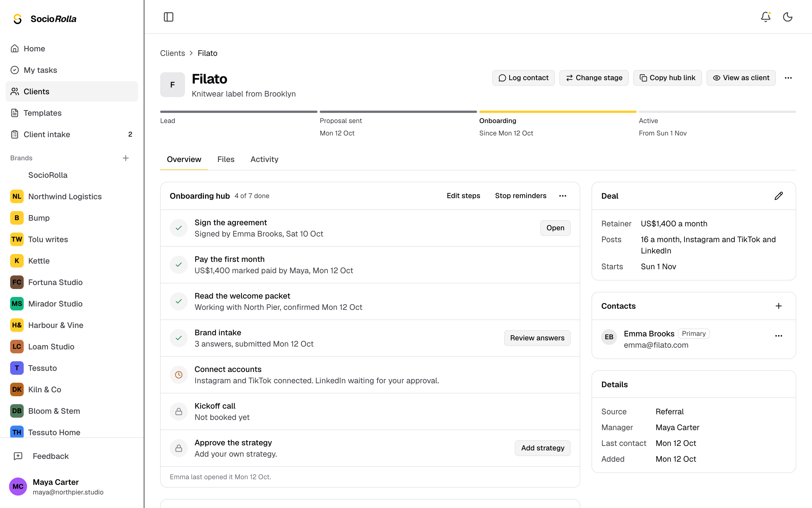812x508 pixels.
Task: Open Emma Brooks contact options menu
Action: tap(778, 336)
